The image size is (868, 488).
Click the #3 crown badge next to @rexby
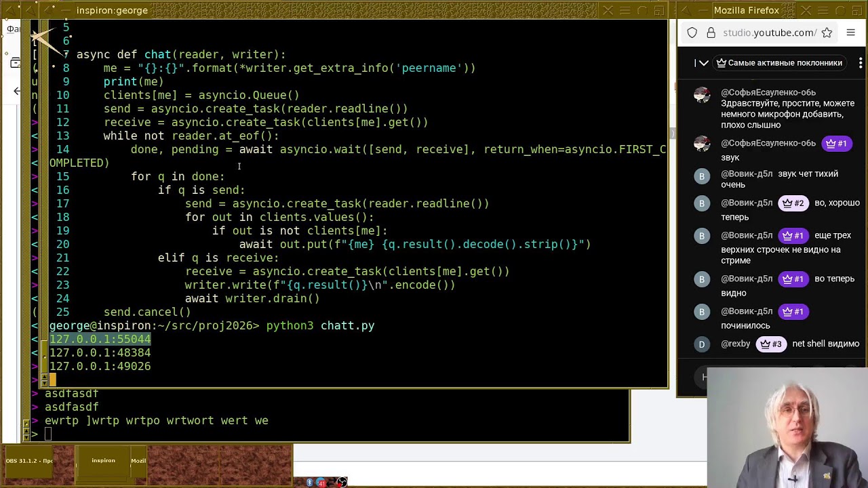tap(771, 344)
